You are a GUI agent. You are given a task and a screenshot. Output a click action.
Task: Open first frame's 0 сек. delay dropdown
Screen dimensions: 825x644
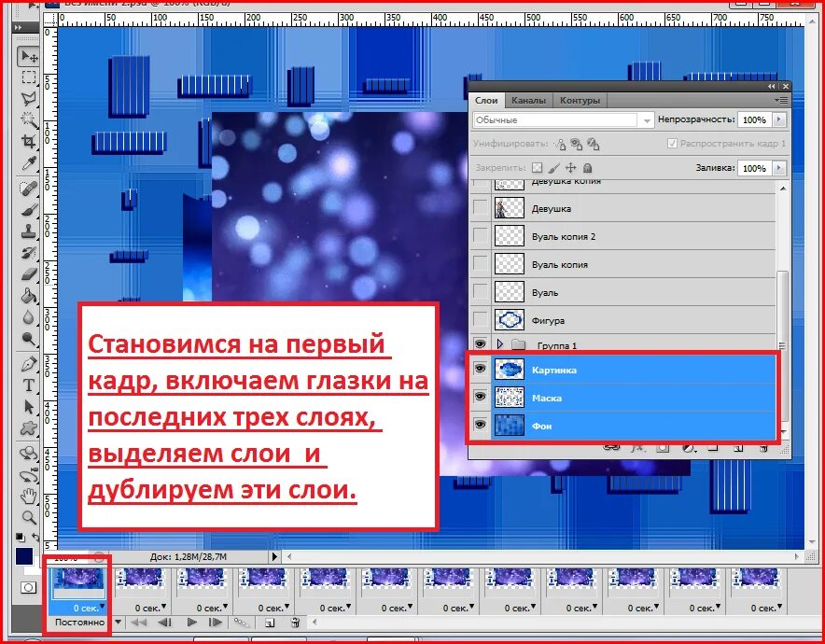point(102,606)
